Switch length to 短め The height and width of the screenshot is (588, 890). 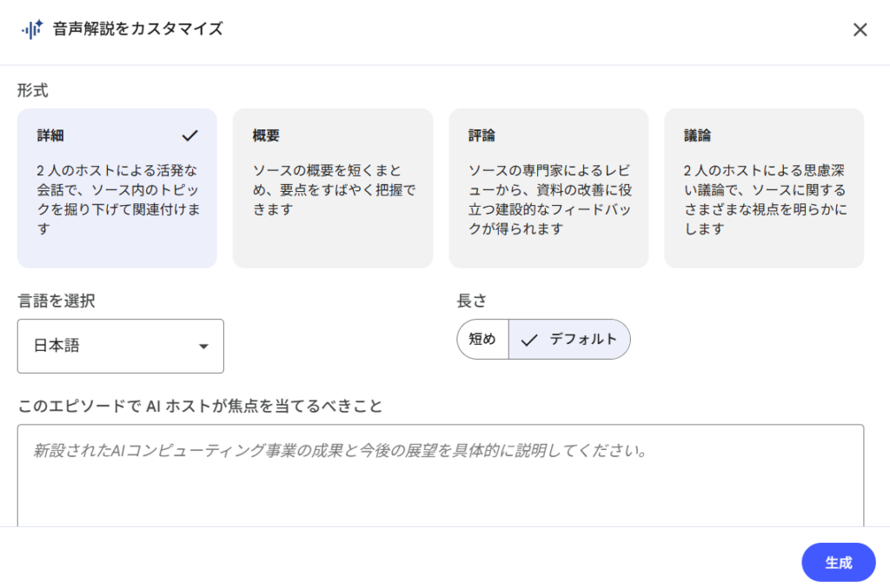click(482, 340)
